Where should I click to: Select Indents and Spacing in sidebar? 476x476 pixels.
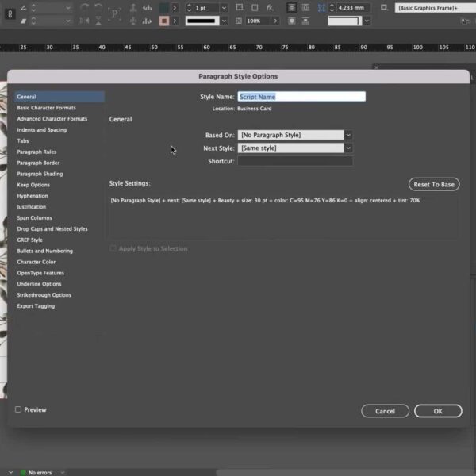(42, 130)
